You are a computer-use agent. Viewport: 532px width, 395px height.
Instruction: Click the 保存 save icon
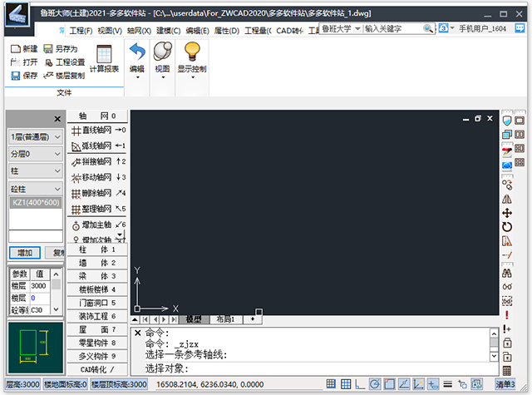15,76
